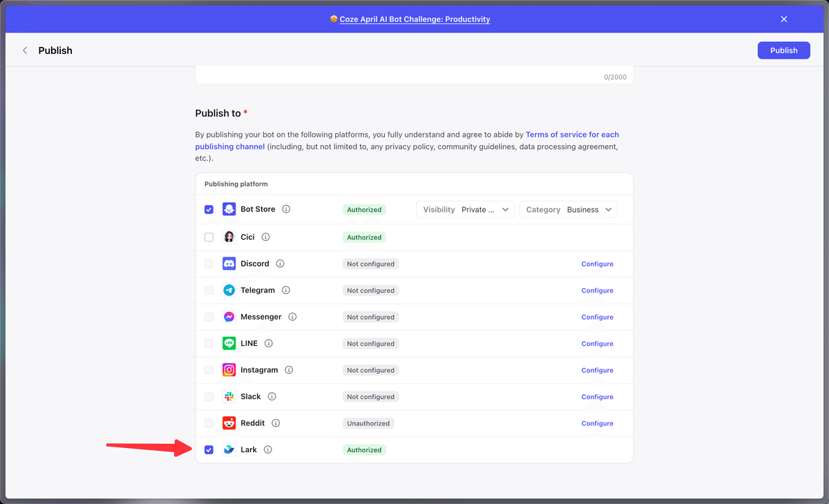This screenshot has width=829, height=504.
Task: Click the Publish to heading
Action: point(218,113)
